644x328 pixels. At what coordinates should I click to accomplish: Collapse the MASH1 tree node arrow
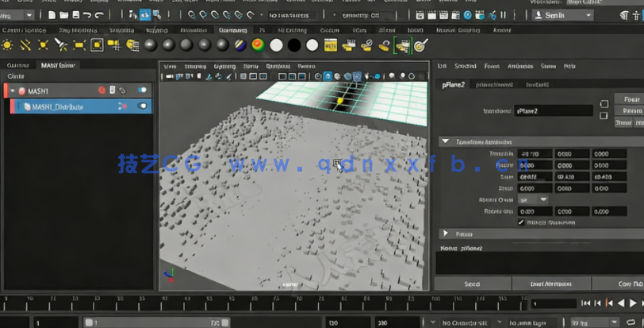(13, 91)
